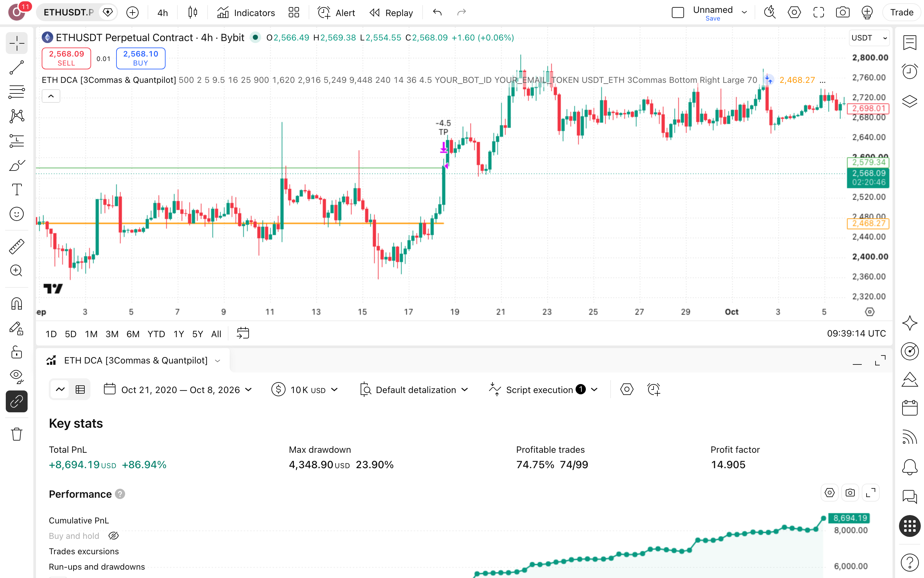
Task: Remove drawings with the trash icon
Action: [17, 434]
